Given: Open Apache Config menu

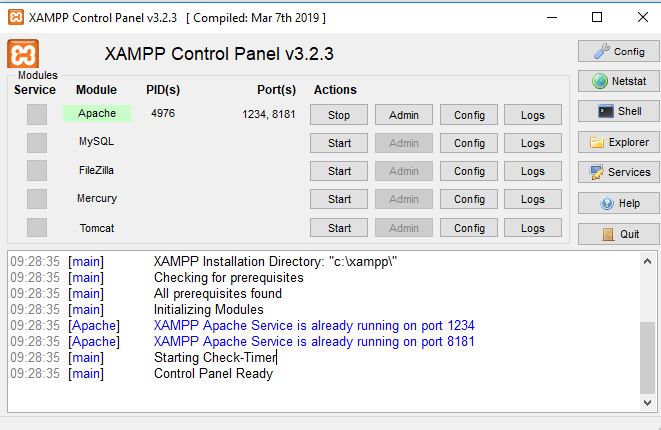Looking at the screenshot, I should [469, 115].
